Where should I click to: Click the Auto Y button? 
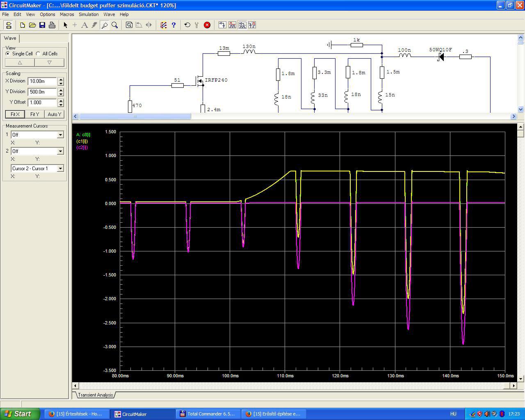[x=54, y=114]
